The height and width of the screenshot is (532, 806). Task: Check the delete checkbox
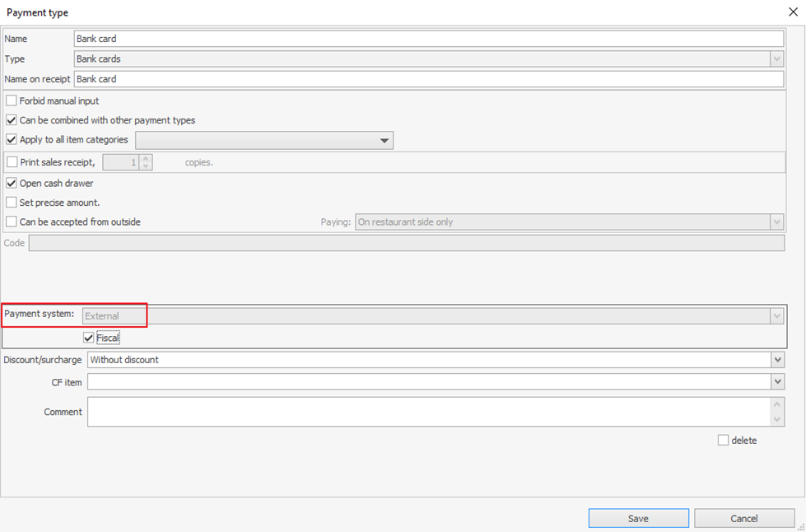click(x=723, y=441)
